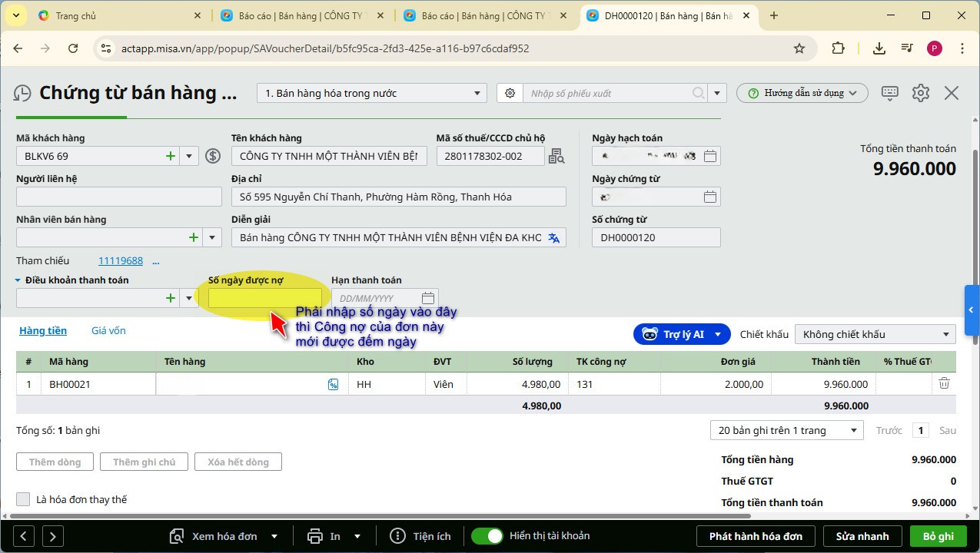
Task: Click the Phát hành hóa đơn button
Action: (x=756, y=536)
